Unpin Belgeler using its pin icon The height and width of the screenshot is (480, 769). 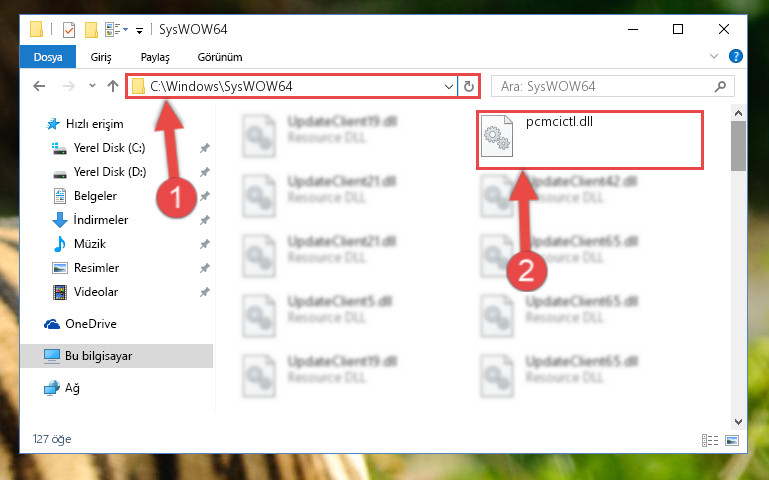coord(205,196)
